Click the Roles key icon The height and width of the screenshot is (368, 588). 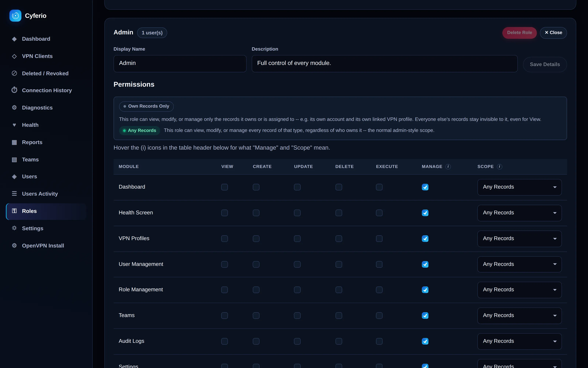[14, 211]
